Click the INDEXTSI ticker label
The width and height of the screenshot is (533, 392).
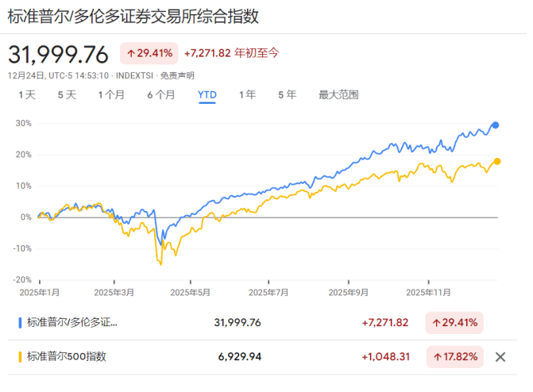pos(135,75)
